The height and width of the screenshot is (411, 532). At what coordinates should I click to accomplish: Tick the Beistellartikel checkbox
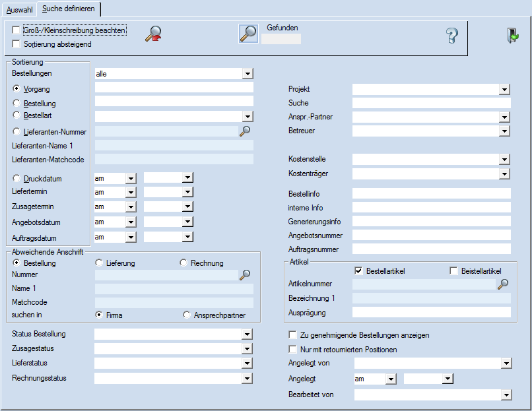(453, 270)
